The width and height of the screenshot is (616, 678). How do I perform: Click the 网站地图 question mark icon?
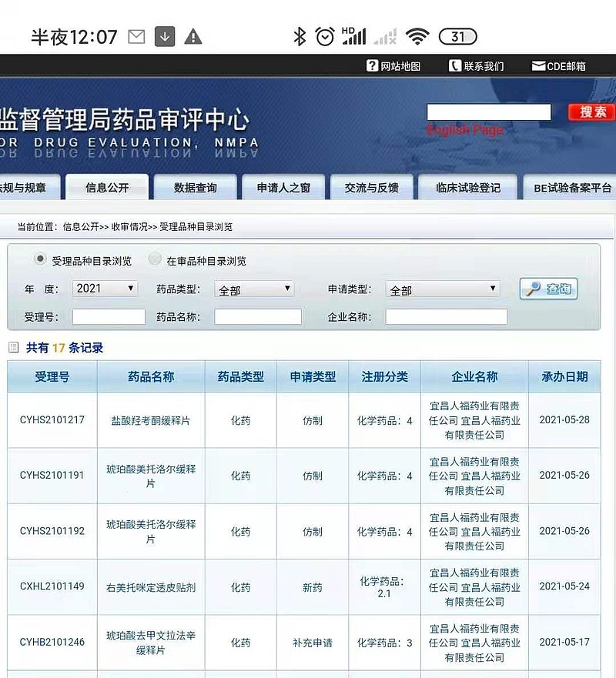pos(373,65)
